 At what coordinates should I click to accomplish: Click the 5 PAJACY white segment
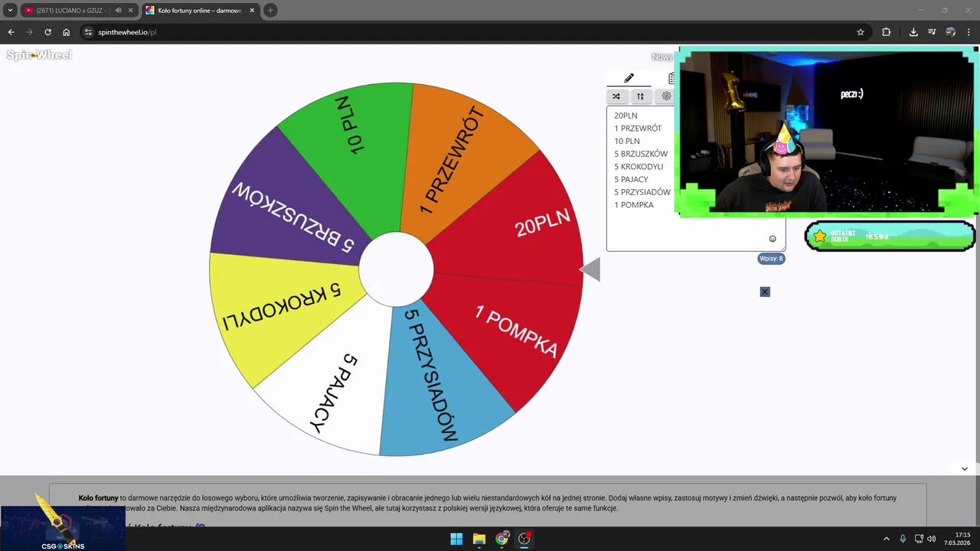click(333, 383)
